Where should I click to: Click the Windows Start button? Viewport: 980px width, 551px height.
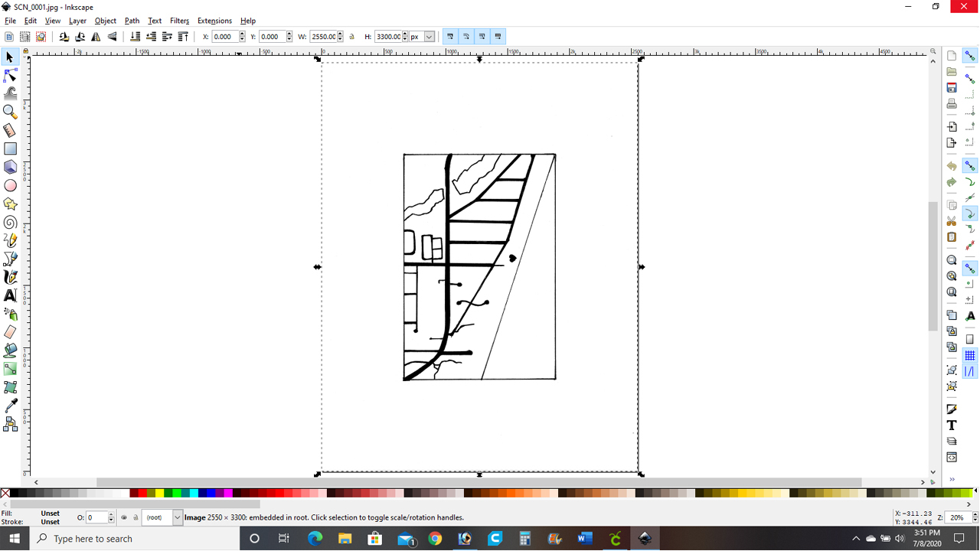tap(15, 539)
